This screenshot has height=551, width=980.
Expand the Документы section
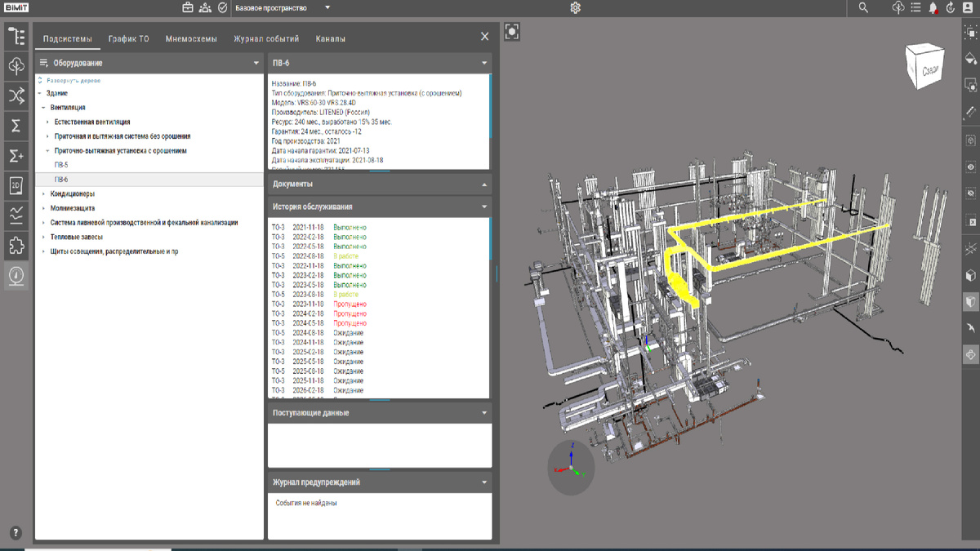(484, 184)
